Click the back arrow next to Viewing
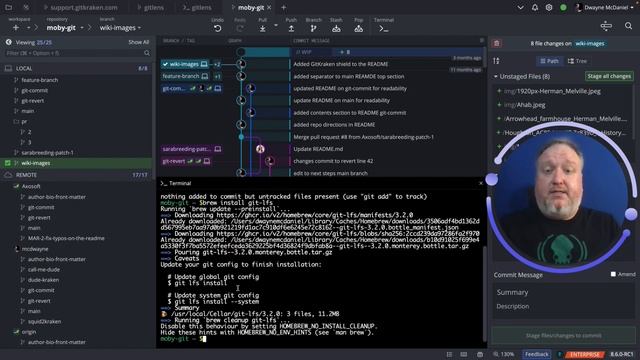Image resolution: width=640 pixels, height=360 pixels. [8, 42]
